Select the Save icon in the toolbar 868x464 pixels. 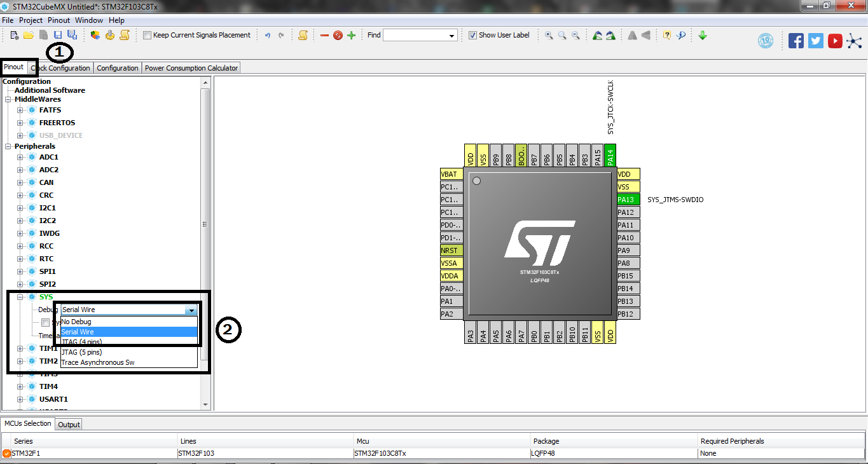pyautogui.click(x=58, y=35)
